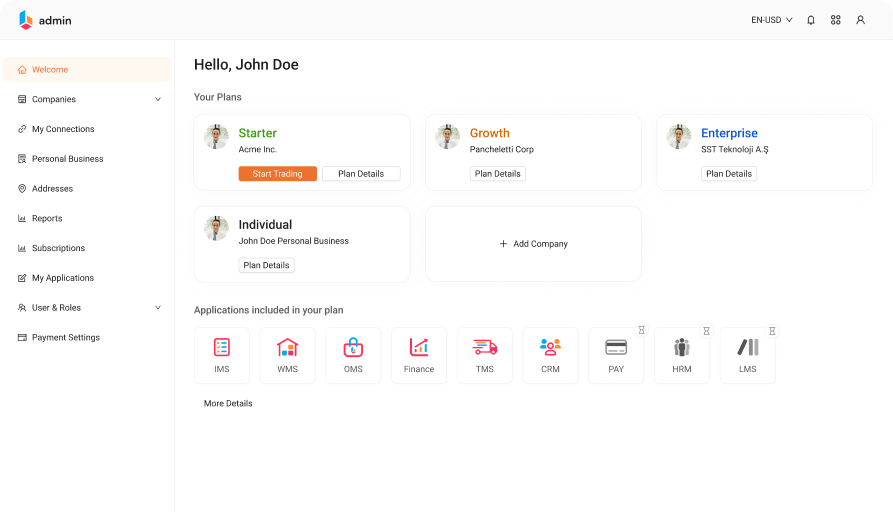
Task: Click the Growth plan title
Action: pyautogui.click(x=490, y=133)
